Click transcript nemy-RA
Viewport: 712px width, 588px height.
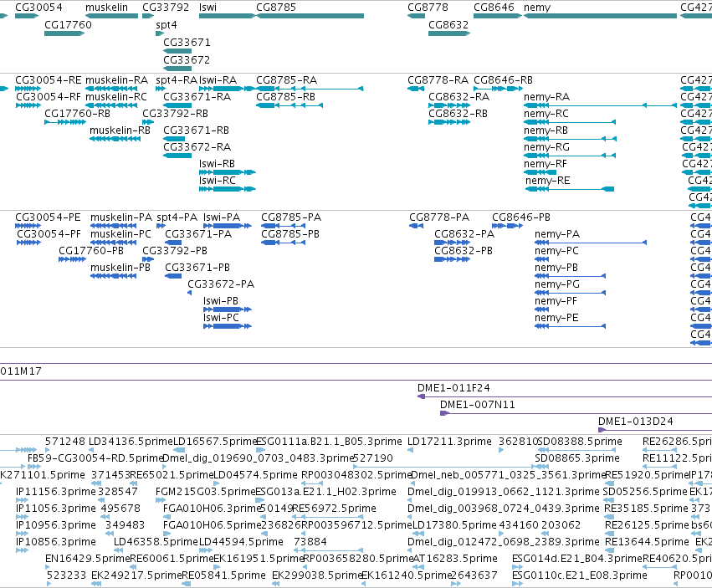(546, 97)
